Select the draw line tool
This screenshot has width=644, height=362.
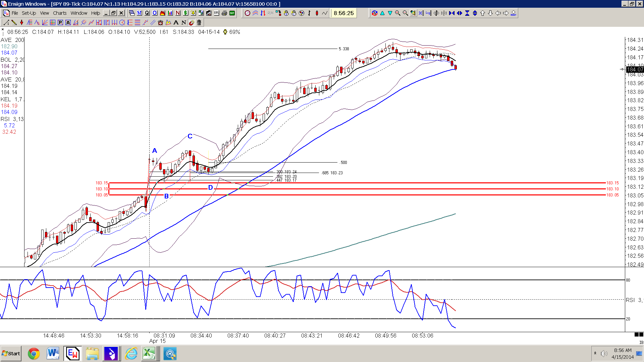(6, 22)
